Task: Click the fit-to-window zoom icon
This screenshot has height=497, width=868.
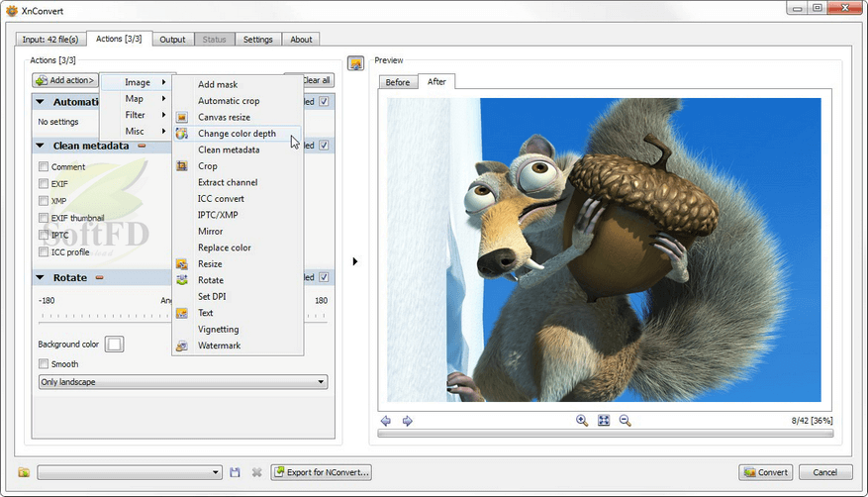Action: pyautogui.click(x=604, y=421)
